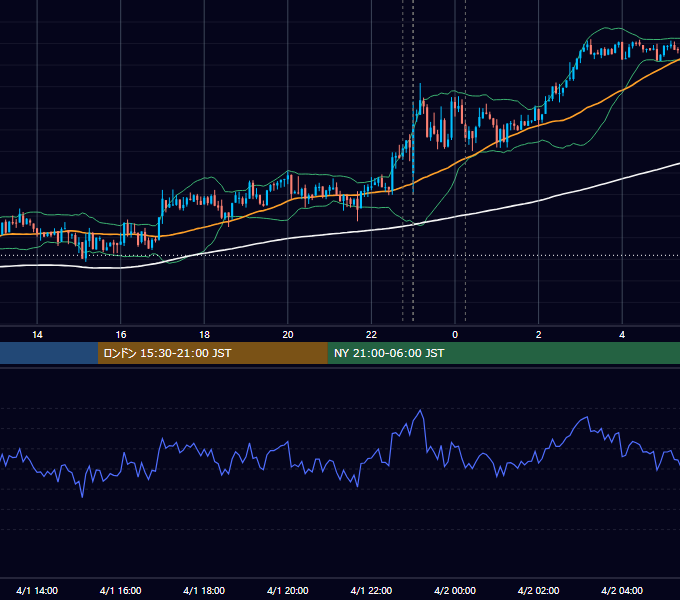
Task: Click the 20 hour label on price chart axis
Action: point(288,335)
